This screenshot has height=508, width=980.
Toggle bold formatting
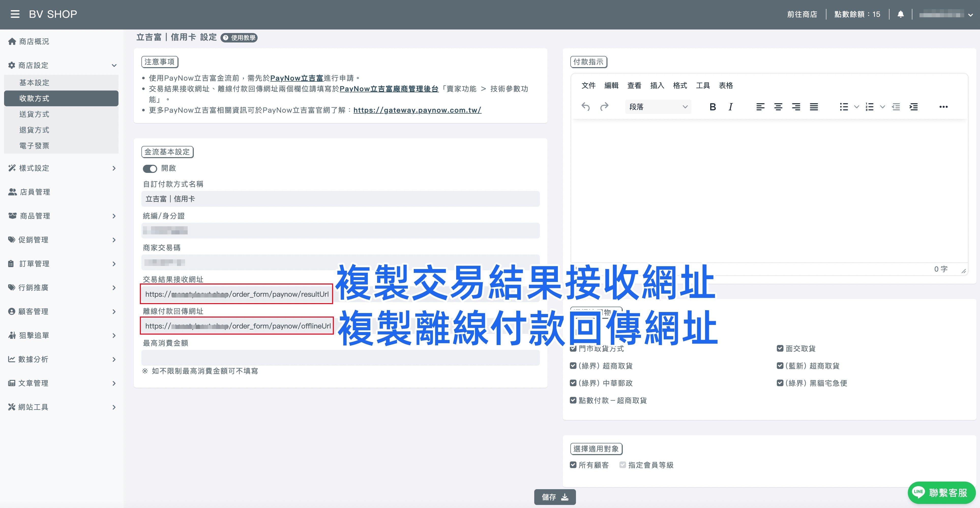pyautogui.click(x=712, y=107)
